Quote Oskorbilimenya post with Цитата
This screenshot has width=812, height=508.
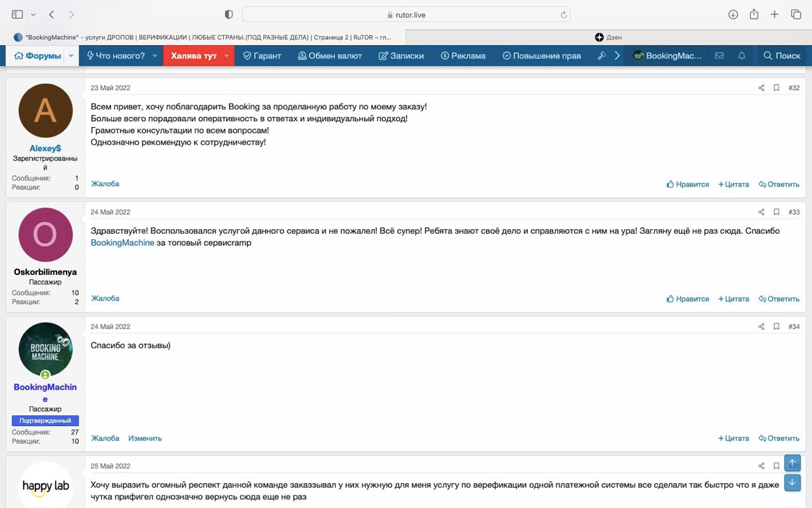[x=733, y=298]
